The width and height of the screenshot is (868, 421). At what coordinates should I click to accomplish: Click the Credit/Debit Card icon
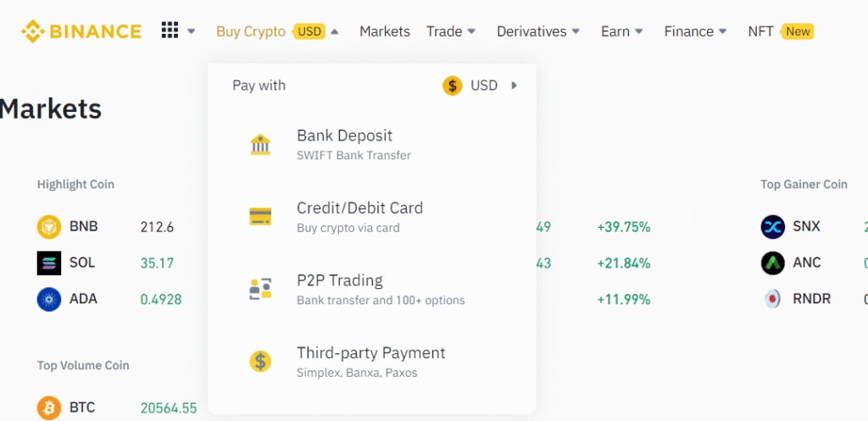click(x=260, y=217)
